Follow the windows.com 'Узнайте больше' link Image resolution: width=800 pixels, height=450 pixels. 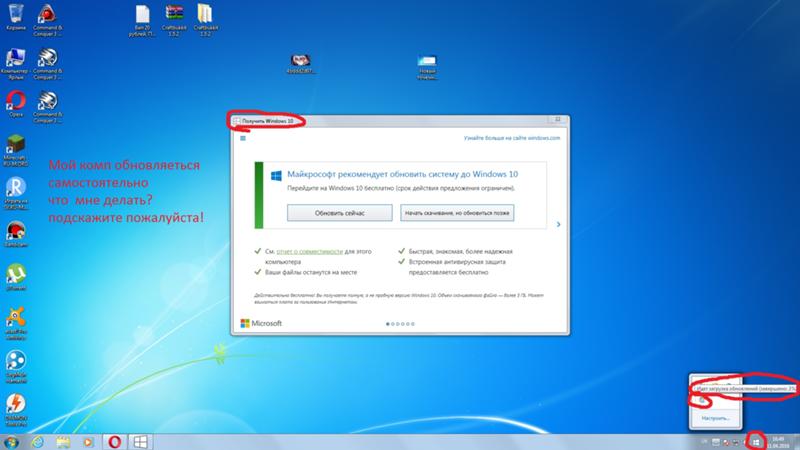click(512, 138)
